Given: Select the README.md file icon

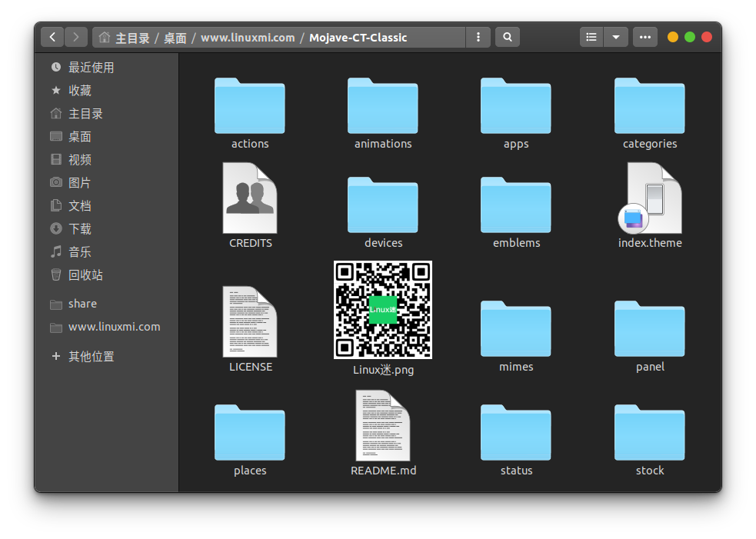Looking at the screenshot, I should pos(383,426).
